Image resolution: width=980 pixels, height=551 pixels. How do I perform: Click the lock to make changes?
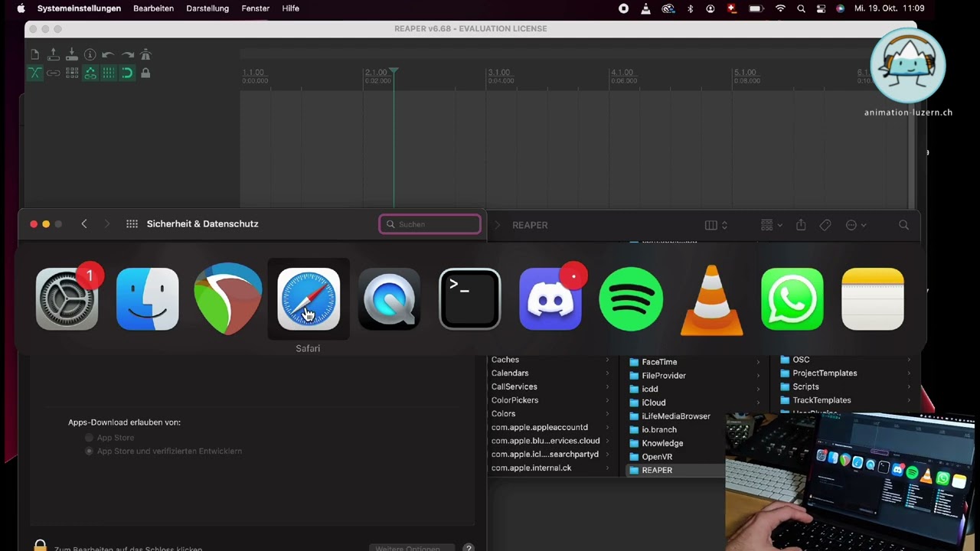[x=40, y=546]
